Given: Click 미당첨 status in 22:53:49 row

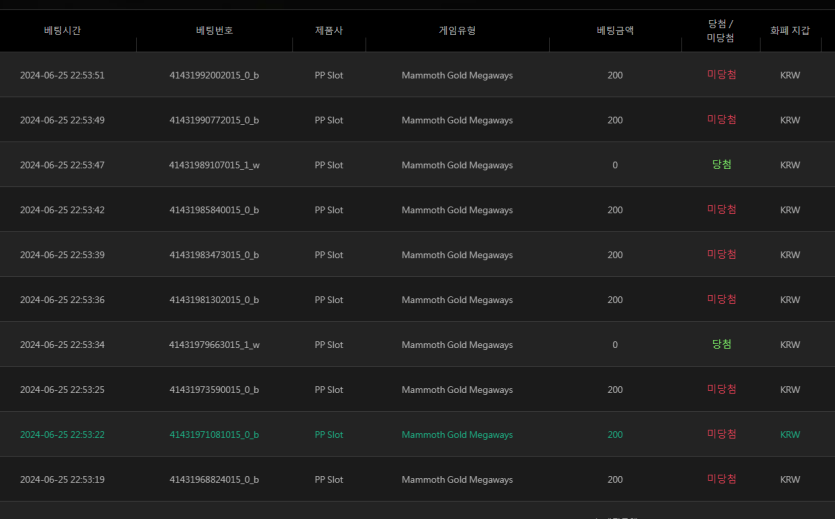Looking at the screenshot, I should tap(722, 119).
